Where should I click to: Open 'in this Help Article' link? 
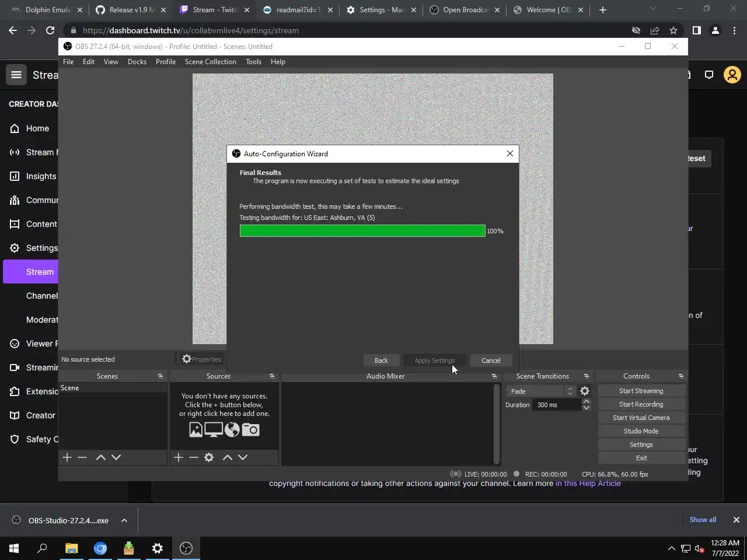588,484
